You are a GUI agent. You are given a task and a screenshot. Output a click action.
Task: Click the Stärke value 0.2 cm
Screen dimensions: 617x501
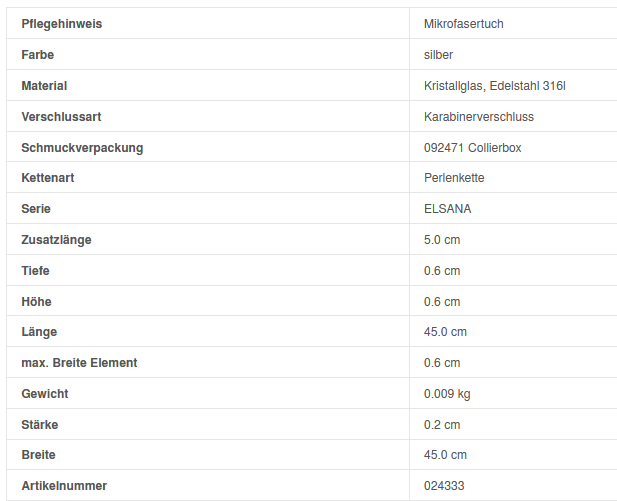442,425
